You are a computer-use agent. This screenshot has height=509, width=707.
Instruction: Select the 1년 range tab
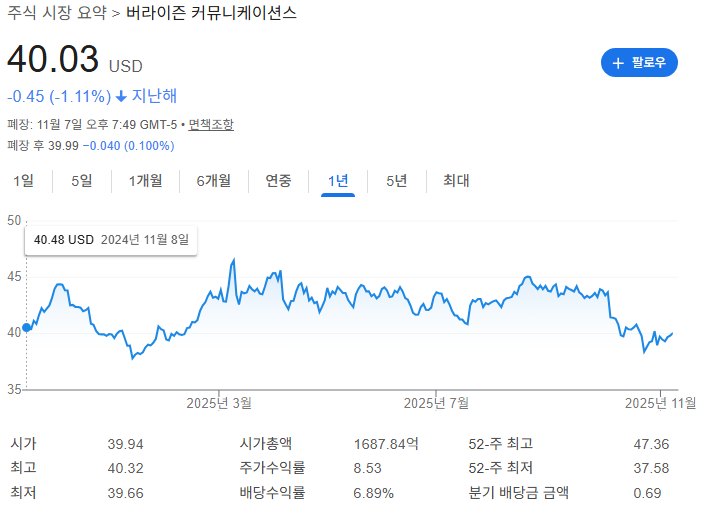pos(338,181)
